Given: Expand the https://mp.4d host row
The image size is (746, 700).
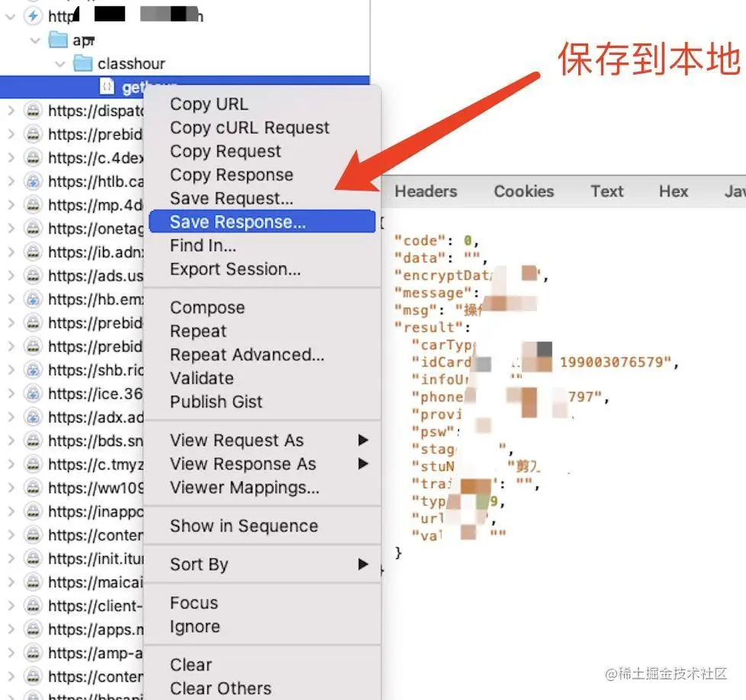Looking at the screenshot, I should pyautogui.click(x=11, y=205).
